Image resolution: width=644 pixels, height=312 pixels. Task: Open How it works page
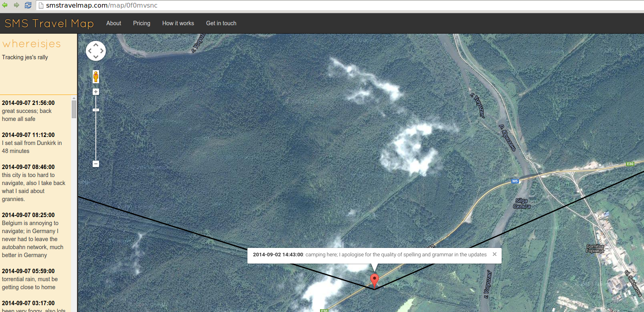pos(178,23)
